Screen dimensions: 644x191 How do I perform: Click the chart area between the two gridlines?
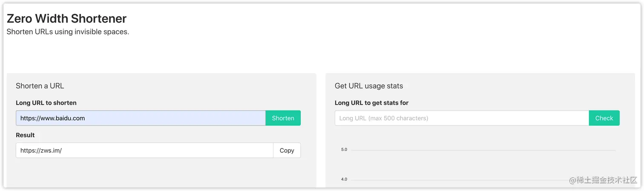coord(483,165)
